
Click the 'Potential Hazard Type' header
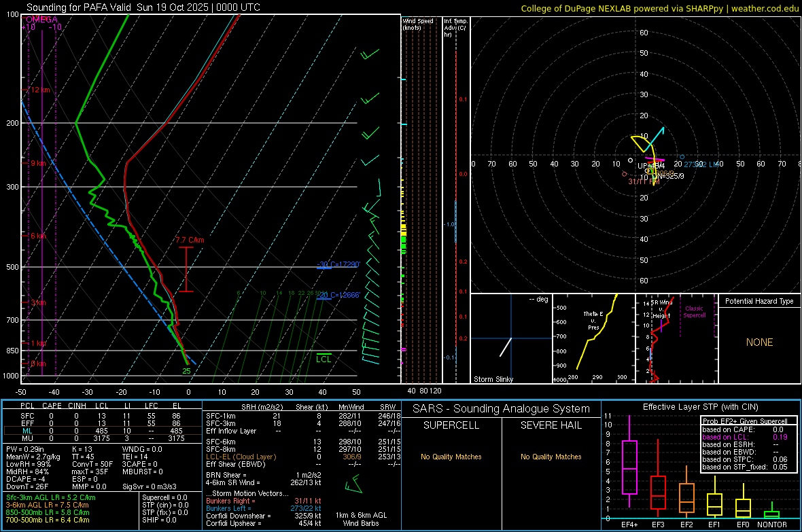(x=759, y=301)
